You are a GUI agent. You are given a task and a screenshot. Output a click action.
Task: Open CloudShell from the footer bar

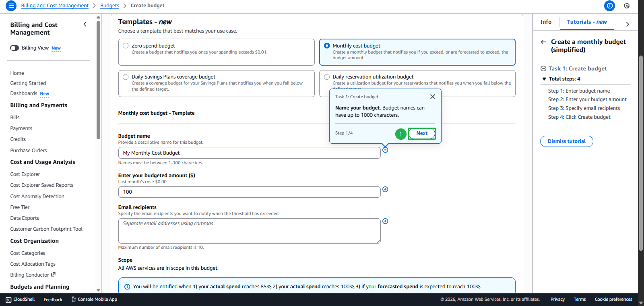[x=20, y=300]
